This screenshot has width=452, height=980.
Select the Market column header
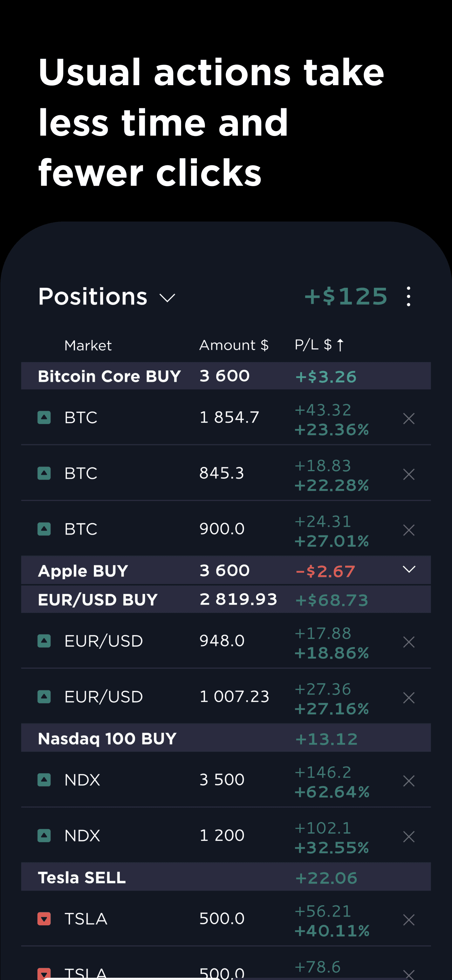pyautogui.click(x=88, y=346)
